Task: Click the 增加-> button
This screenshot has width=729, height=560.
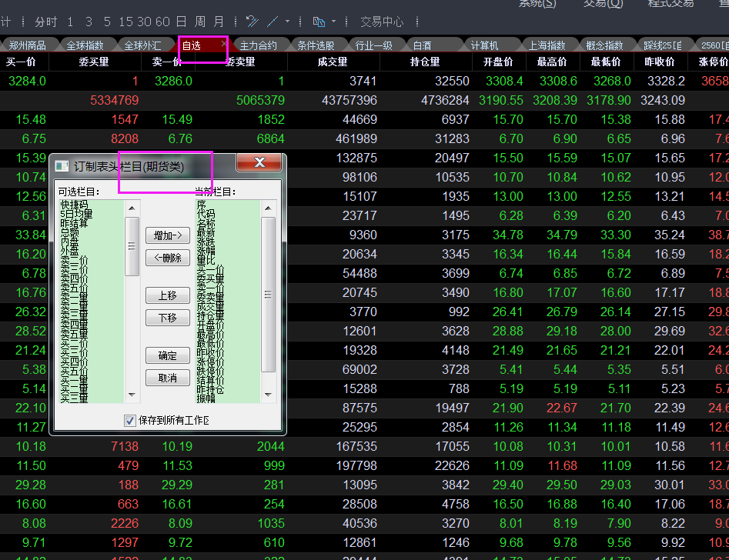Action: 168,235
